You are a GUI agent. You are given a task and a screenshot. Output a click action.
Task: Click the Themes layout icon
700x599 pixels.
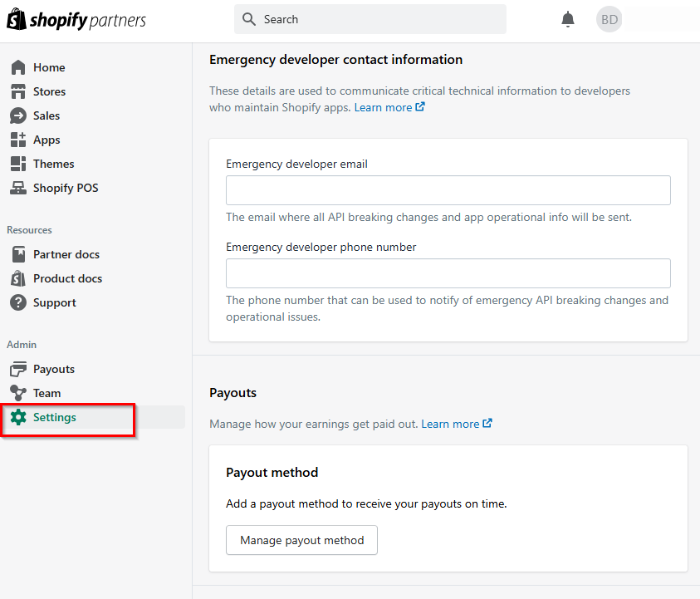coord(18,164)
